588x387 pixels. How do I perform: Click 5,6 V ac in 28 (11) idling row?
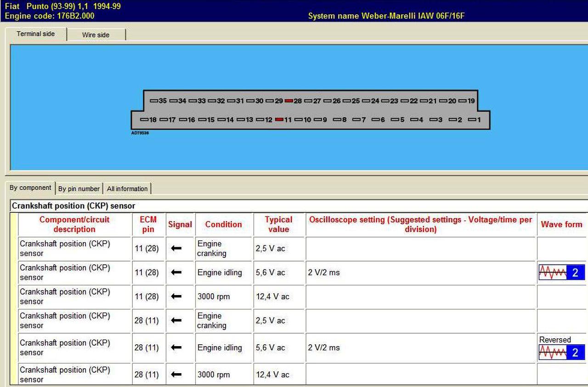(271, 347)
